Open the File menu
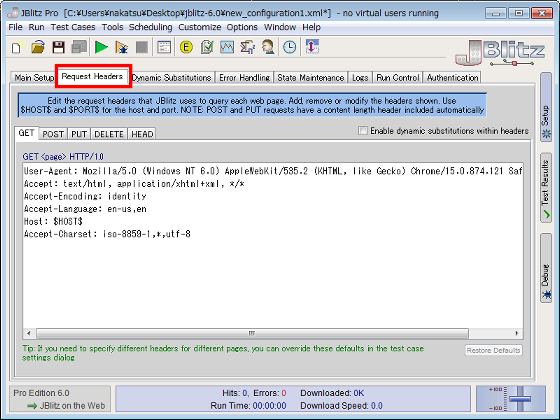This screenshot has height=420, width=560. (x=15, y=27)
